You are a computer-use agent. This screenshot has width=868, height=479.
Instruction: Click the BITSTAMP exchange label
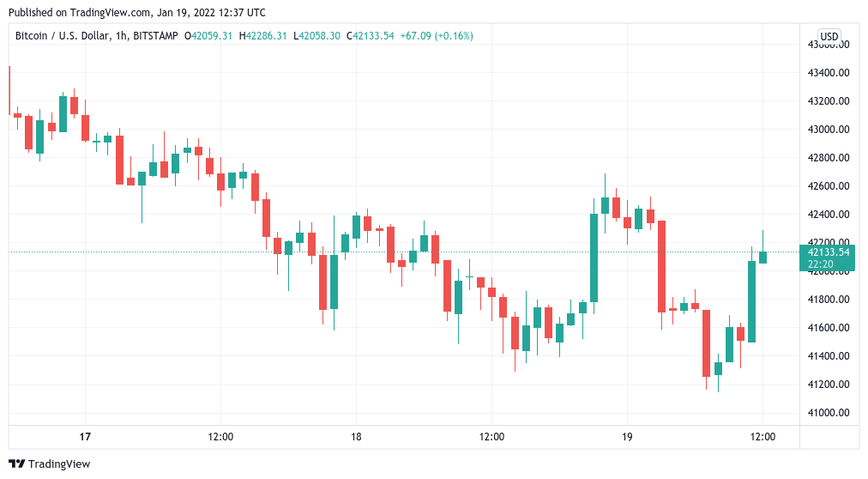click(x=155, y=36)
